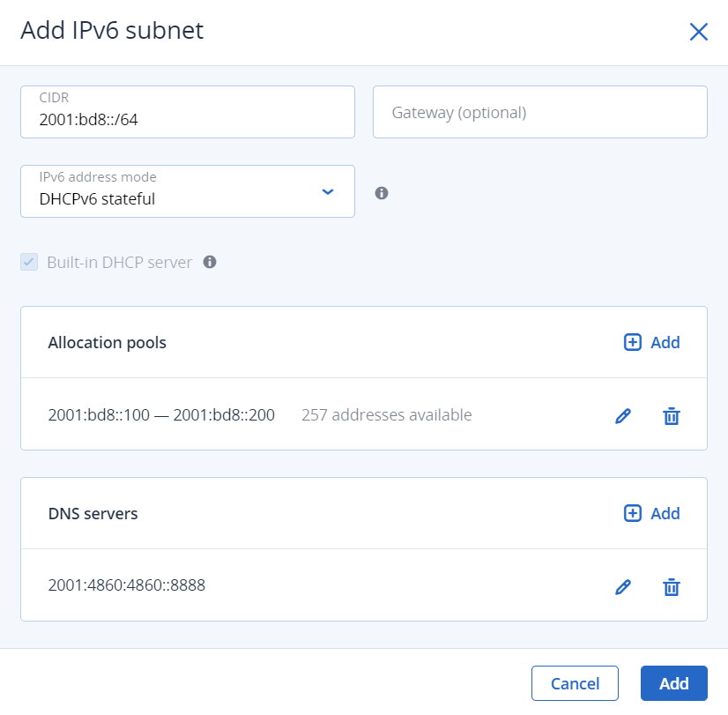This screenshot has width=728, height=715.
Task: Click the plus icon in DNS servers
Action: point(632,514)
